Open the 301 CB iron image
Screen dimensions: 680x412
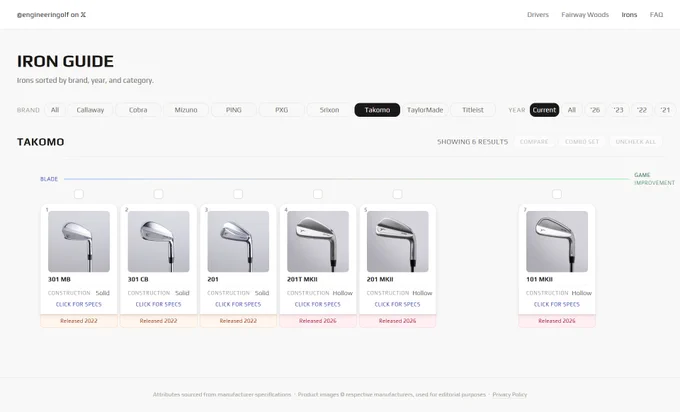tap(158, 242)
